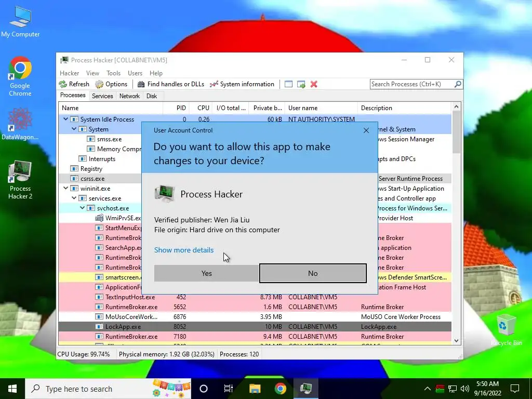The image size is (532, 399).
Task: Open the Help menu
Action: pos(156,73)
